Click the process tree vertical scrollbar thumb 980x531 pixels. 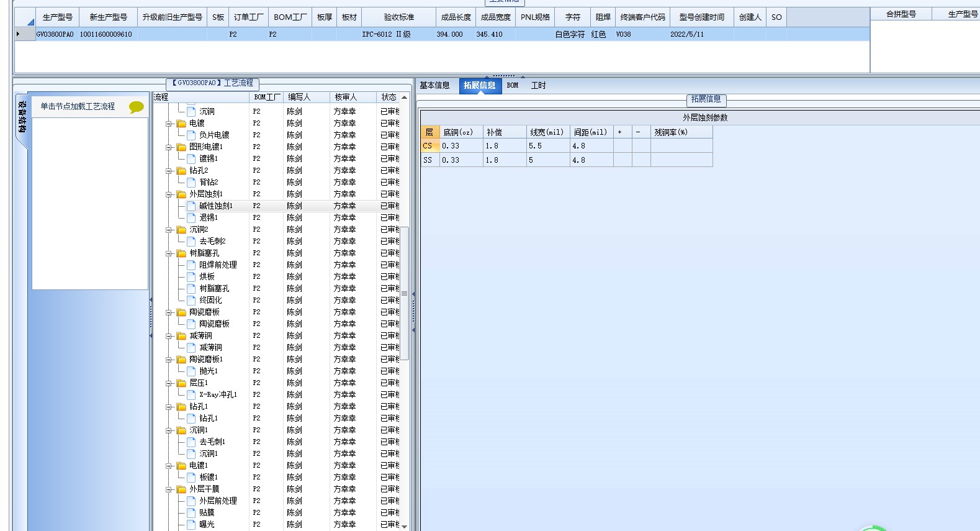405,293
